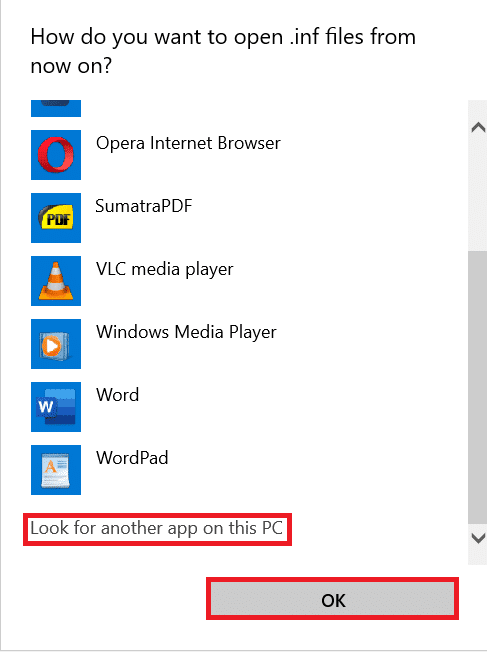Click the VLC media player label
The image size is (487, 652).
click(x=165, y=269)
